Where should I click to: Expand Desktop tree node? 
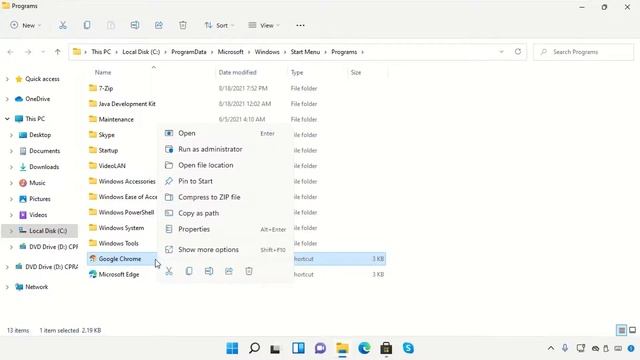click(11, 135)
